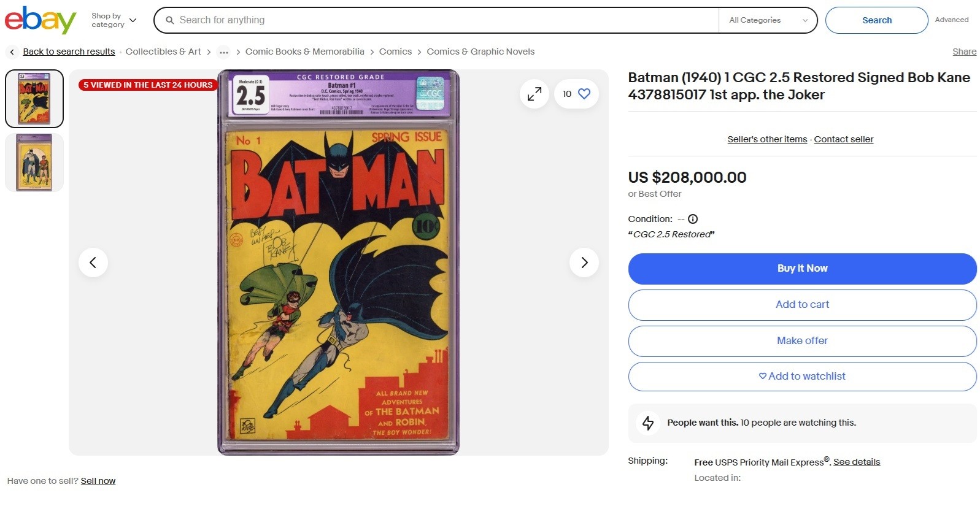980x506 pixels.
Task: Open the Shop by category dropdown
Action: pos(114,20)
